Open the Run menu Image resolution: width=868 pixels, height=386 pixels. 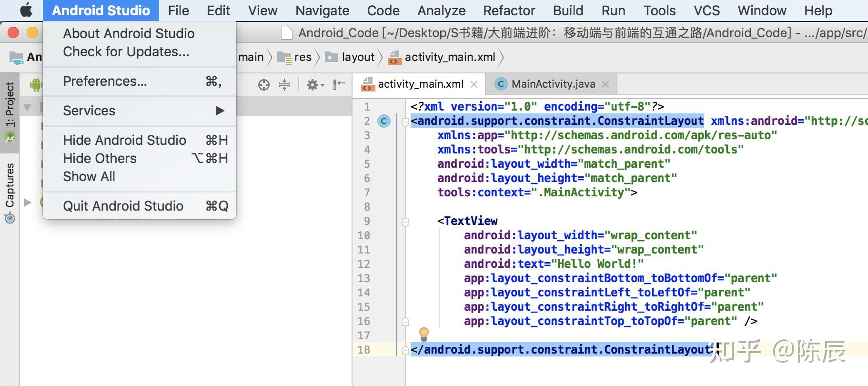[x=614, y=10]
